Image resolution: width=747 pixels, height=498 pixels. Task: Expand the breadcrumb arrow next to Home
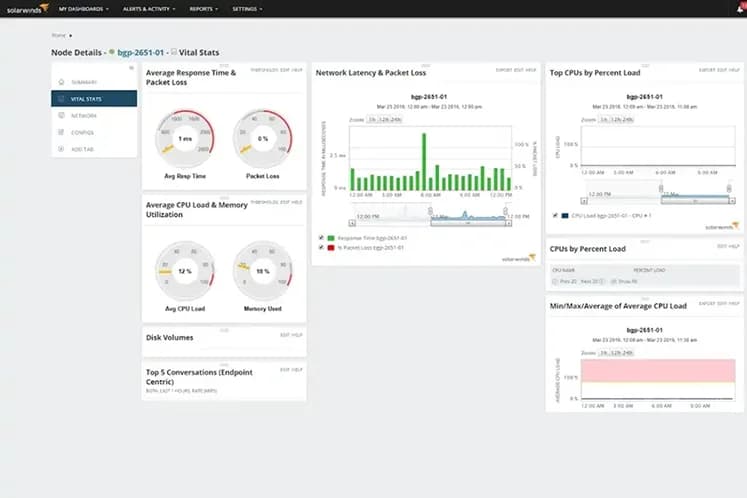pos(71,36)
